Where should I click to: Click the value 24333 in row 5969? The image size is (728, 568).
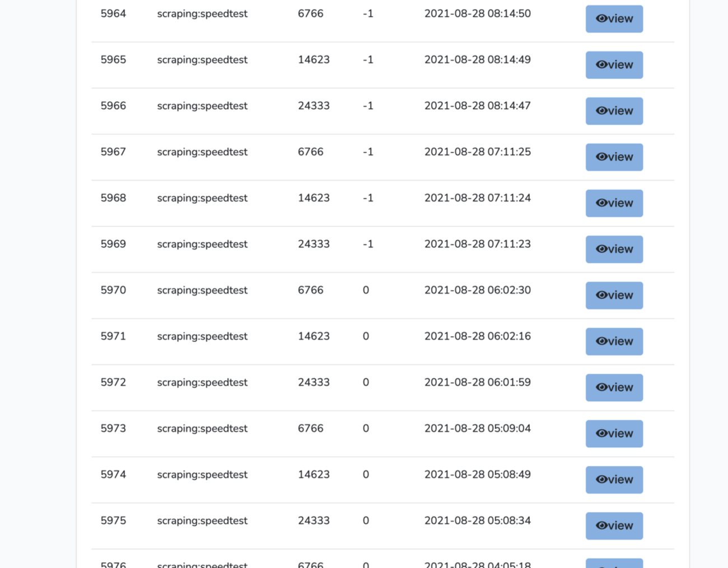(x=314, y=244)
